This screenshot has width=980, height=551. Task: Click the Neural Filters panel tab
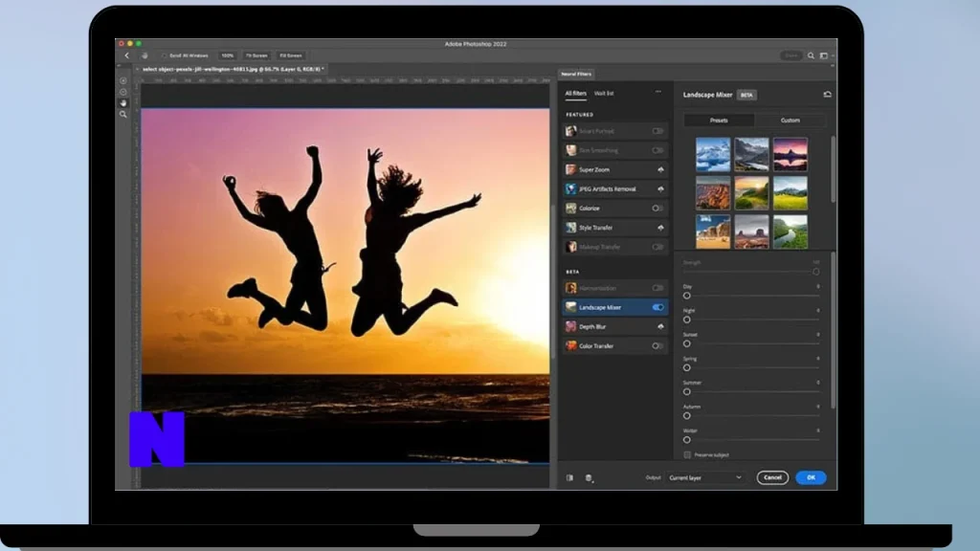click(x=576, y=74)
